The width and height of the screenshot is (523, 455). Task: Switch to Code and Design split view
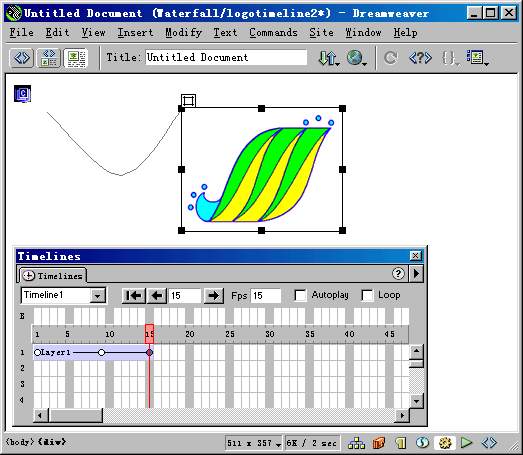coord(49,58)
